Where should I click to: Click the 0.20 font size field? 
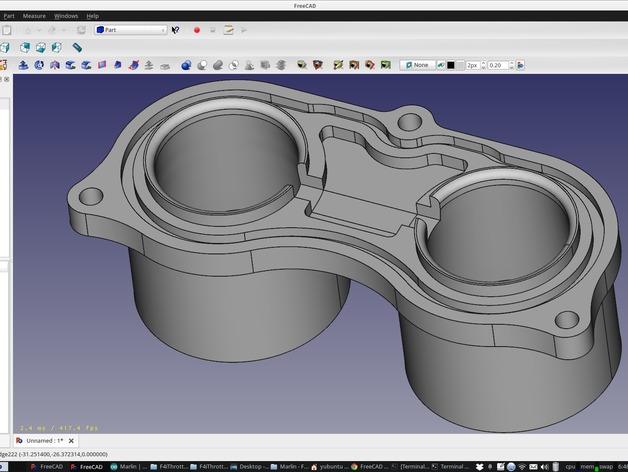point(496,65)
